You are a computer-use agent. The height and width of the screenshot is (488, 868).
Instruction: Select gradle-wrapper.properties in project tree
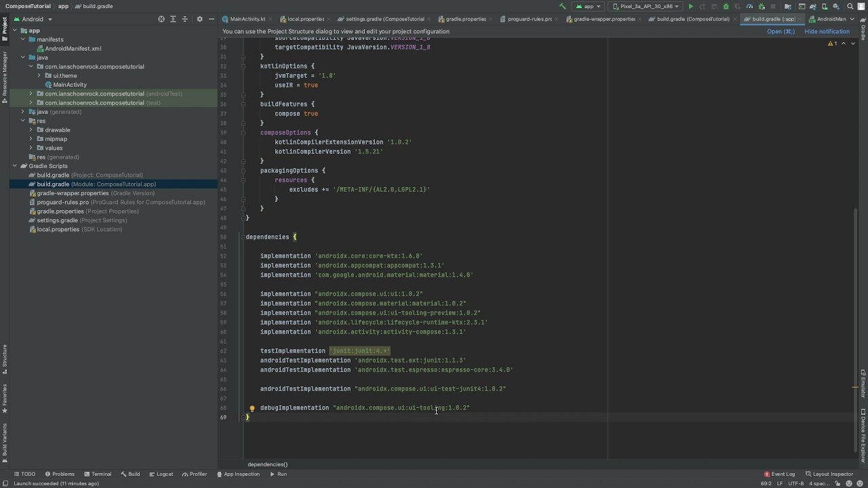click(x=73, y=193)
